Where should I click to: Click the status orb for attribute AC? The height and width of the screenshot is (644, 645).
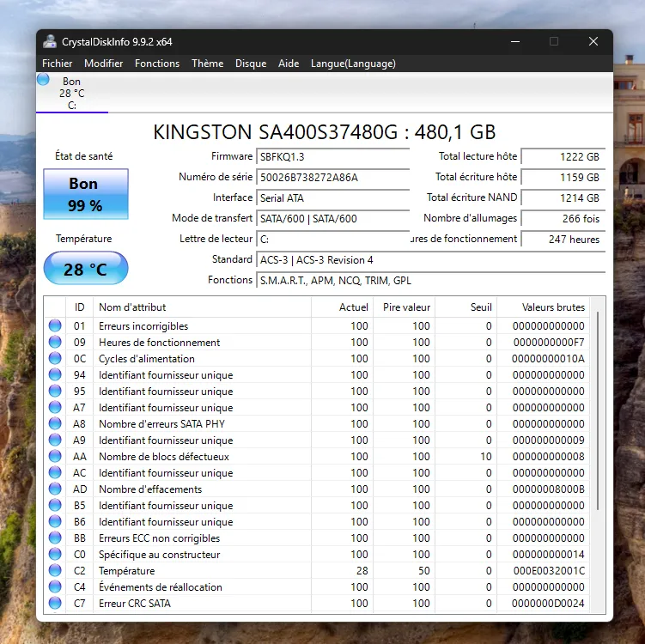tap(55, 472)
